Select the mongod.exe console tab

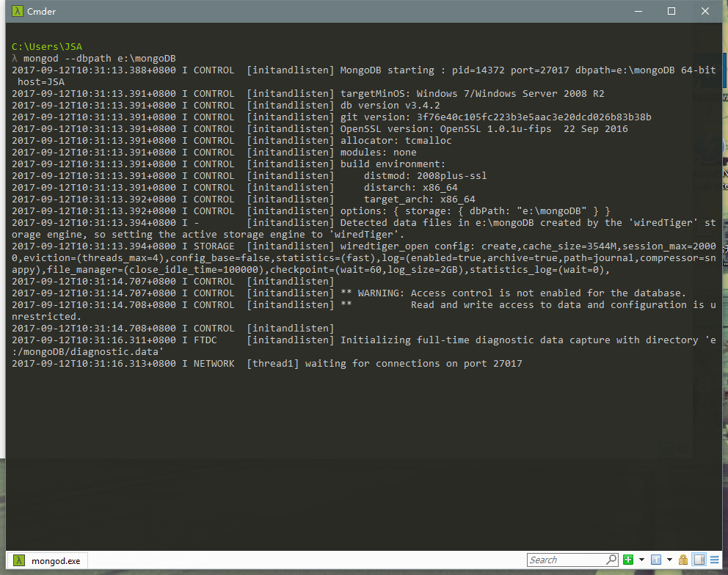(47, 560)
